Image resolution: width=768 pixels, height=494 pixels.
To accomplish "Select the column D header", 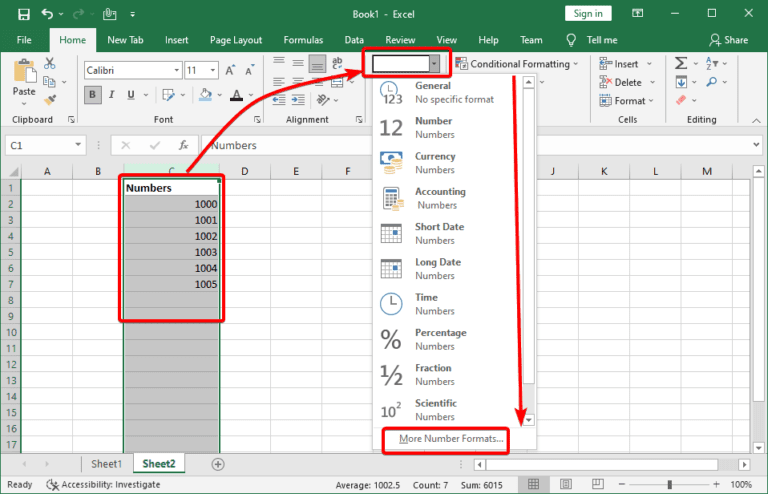I will point(244,171).
